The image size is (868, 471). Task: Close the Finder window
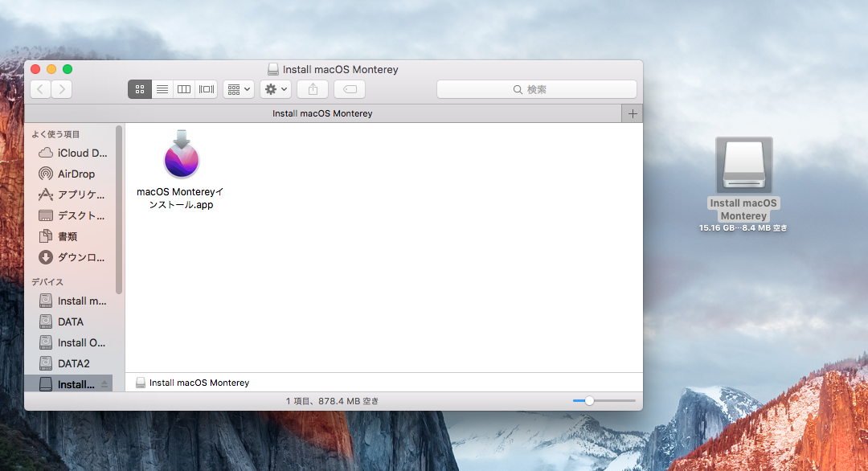[35, 69]
